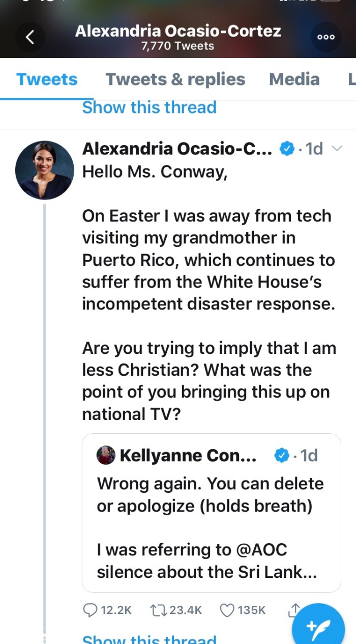Click the Kellyanne Con... name in quote
Screen dimensions: 356x644
coord(188,455)
